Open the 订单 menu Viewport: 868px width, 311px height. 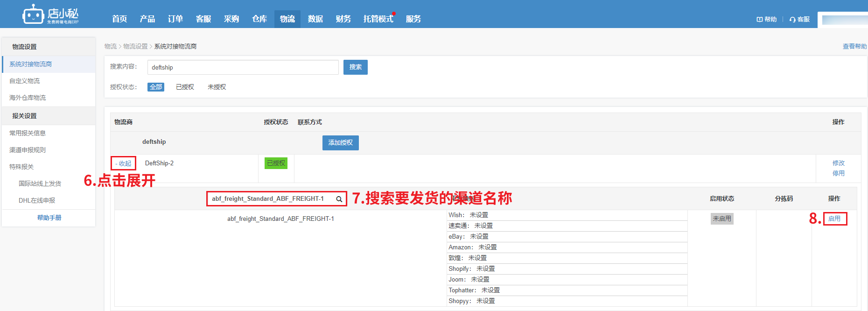tap(175, 19)
